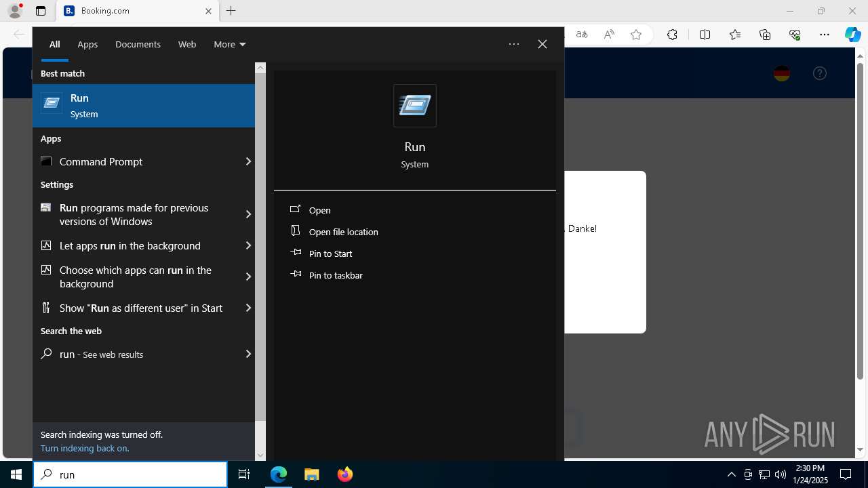The width and height of the screenshot is (868, 488).
Task: Select the Booking.com browser tab
Action: (x=136, y=11)
